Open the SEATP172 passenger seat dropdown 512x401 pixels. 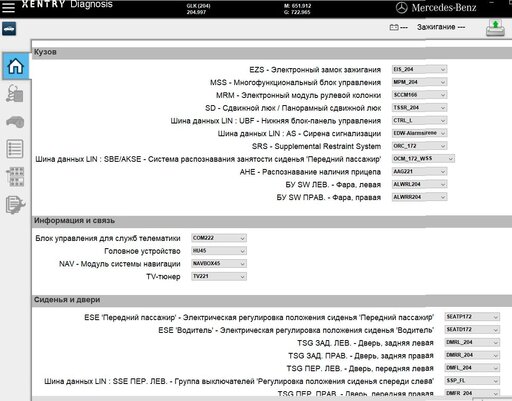[x=472, y=317]
